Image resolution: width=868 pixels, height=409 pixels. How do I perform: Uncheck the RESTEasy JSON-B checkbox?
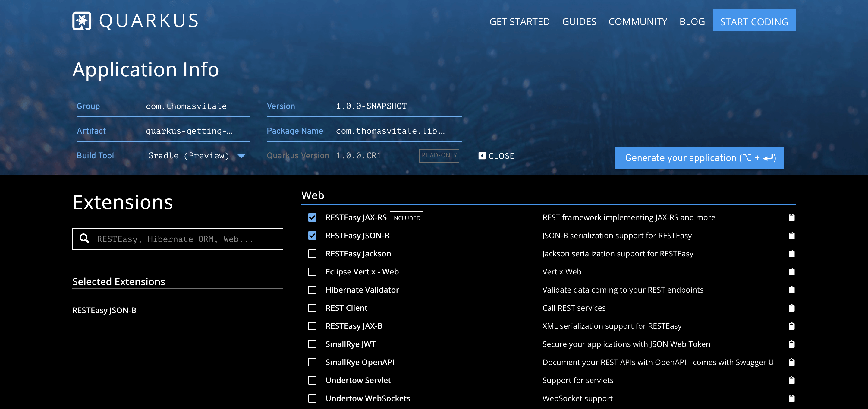click(x=312, y=236)
